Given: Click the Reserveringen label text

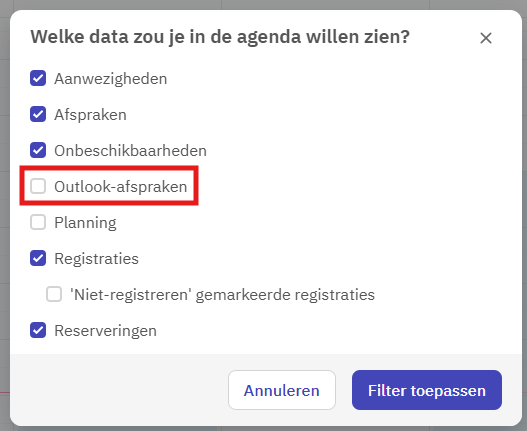Looking at the screenshot, I should pyautogui.click(x=106, y=331).
